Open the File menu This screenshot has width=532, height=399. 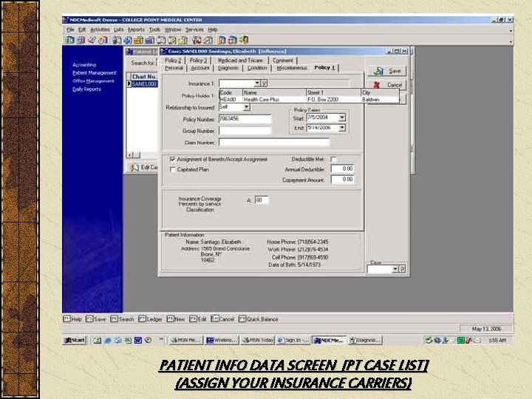click(x=70, y=30)
